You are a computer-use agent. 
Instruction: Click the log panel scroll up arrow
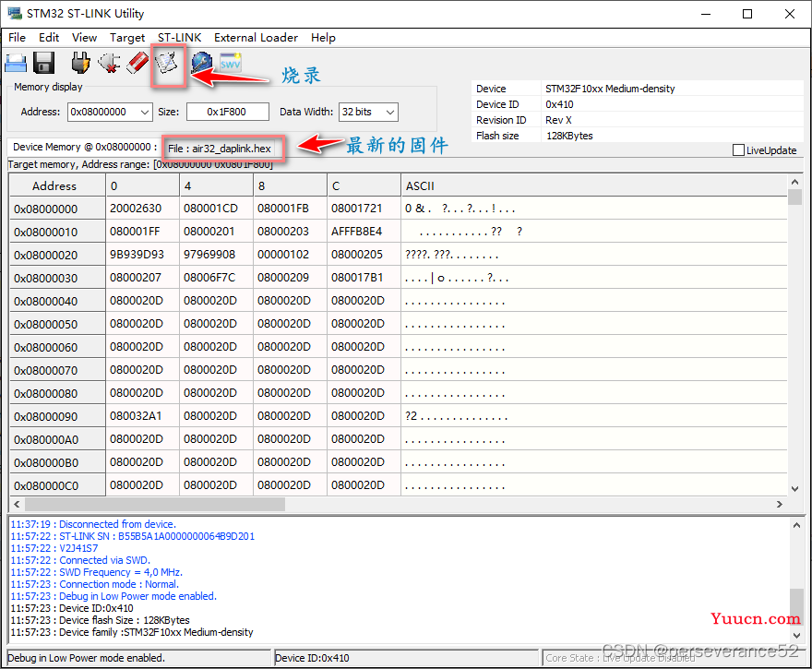796,525
